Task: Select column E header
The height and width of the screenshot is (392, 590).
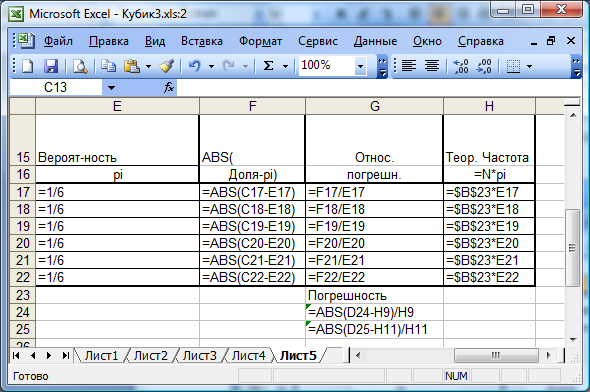Action: pos(117,106)
